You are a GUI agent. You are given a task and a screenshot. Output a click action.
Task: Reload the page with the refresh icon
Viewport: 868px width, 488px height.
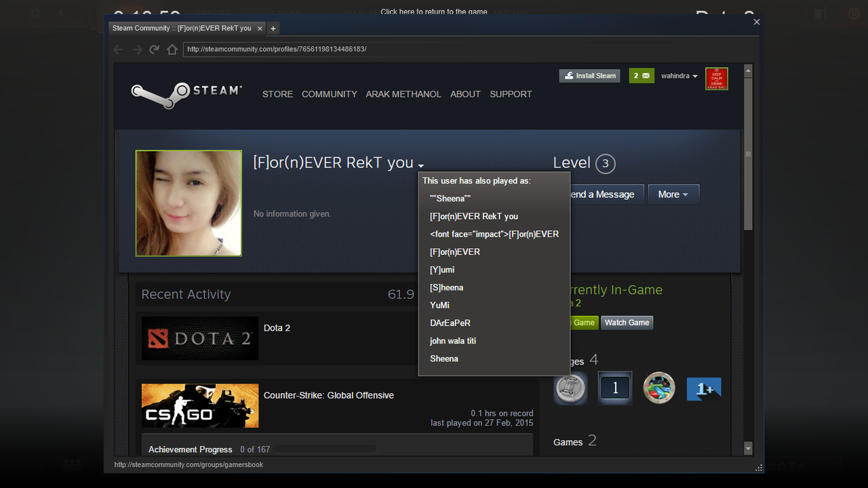point(155,49)
